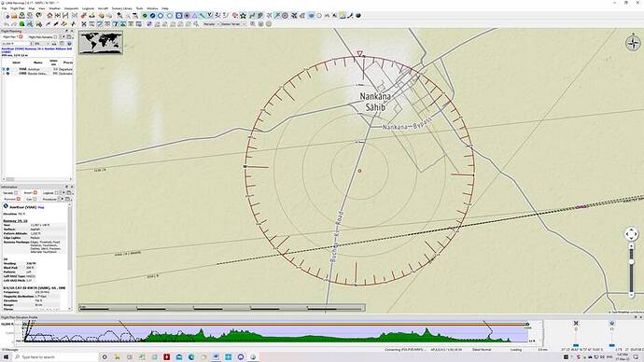The height and width of the screenshot is (362, 644).
Task: Open the Scenery Library menu
Action: pos(122,8)
